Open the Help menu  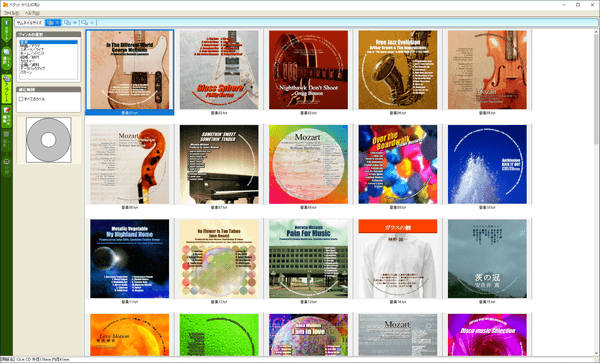coord(32,13)
